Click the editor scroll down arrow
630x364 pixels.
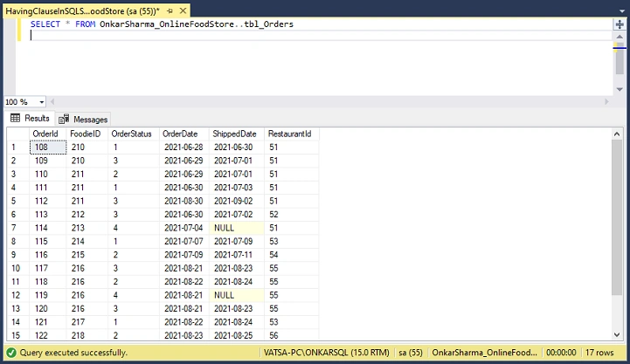(x=620, y=90)
